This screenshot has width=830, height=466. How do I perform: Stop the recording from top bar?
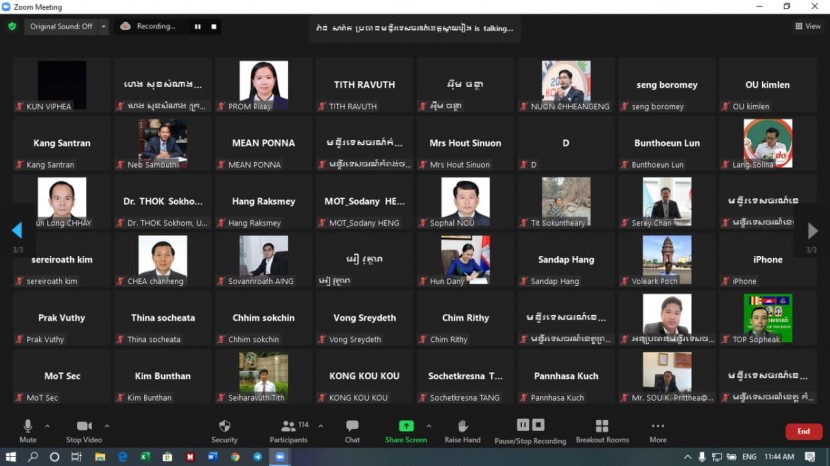tap(212, 26)
